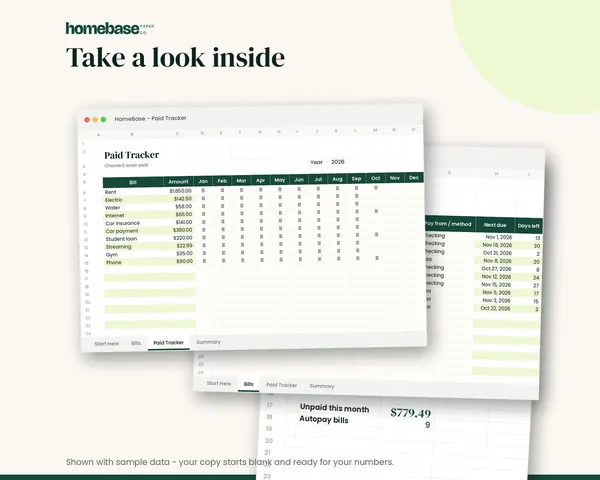The height and width of the screenshot is (480, 600).
Task: Open the Paid Tracker tab in front window
Action: (169, 343)
